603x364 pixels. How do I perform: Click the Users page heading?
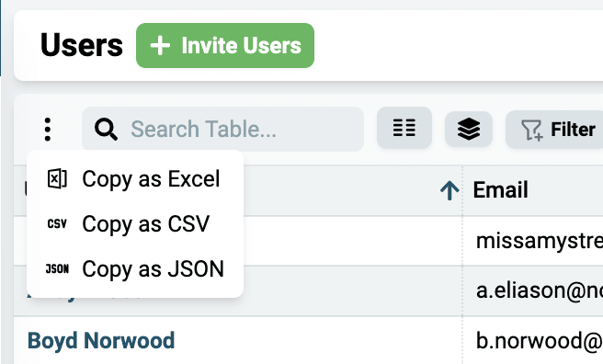click(82, 45)
